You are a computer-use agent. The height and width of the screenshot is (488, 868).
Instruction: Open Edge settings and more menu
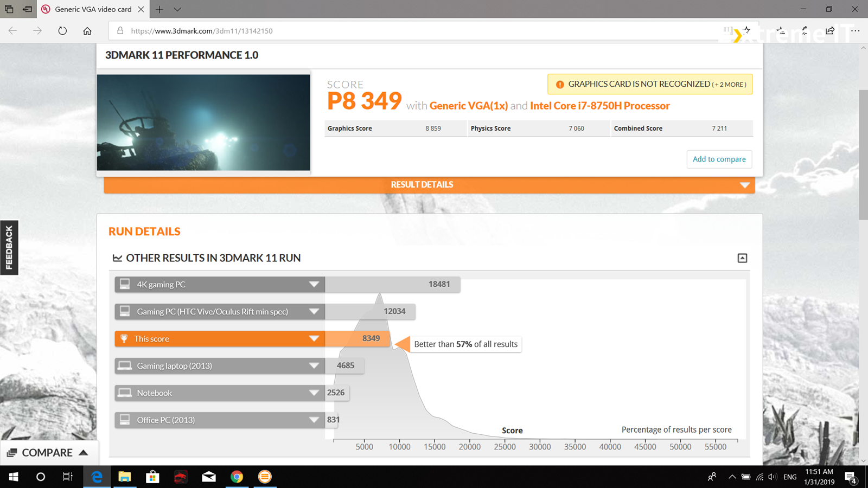(x=855, y=31)
